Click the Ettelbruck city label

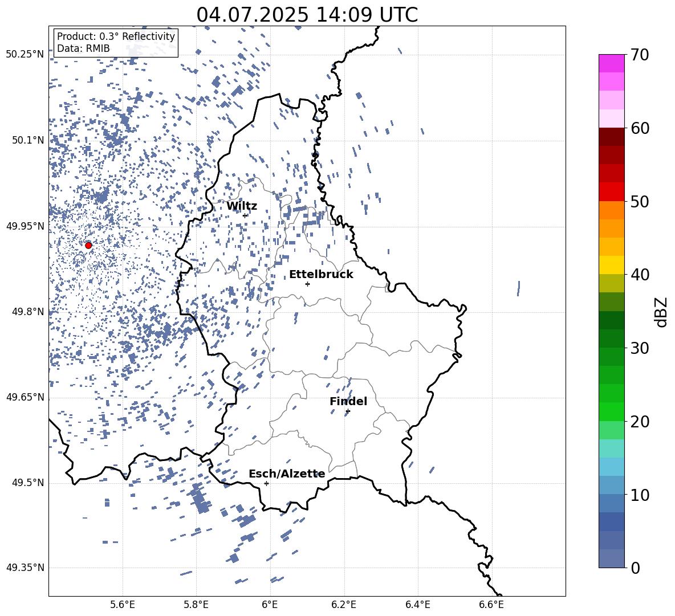coord(321,275)
